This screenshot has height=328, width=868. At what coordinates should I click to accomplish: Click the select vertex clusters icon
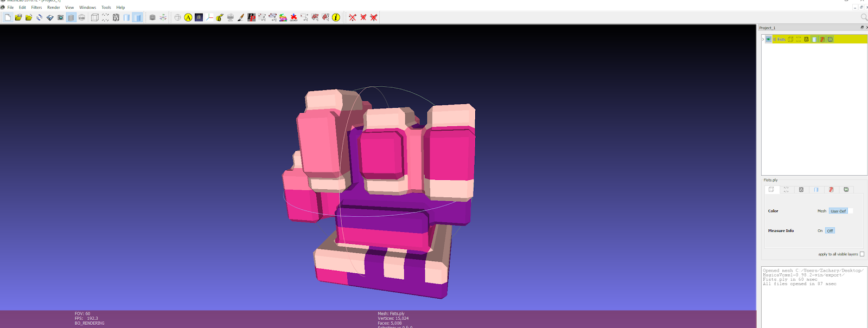tap(272, 17)
